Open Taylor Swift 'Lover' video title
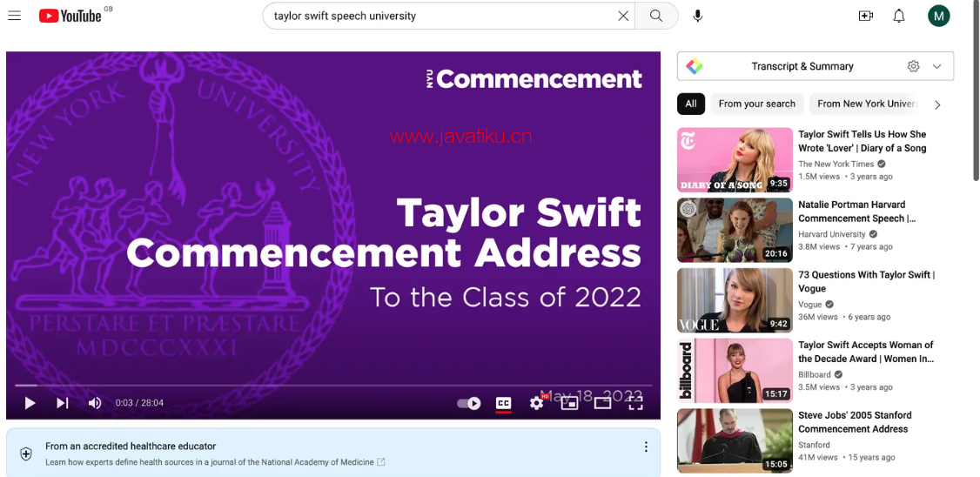Screen dimensions: 980x477 (x=863, y=141)
